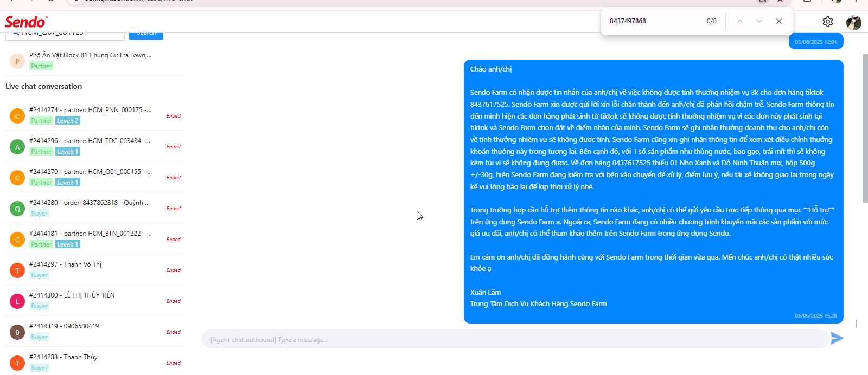Click Buyer tag on #2414300
Image resolution: width=868 pixels, height=375 pixels.
click(x=39, y=306)
